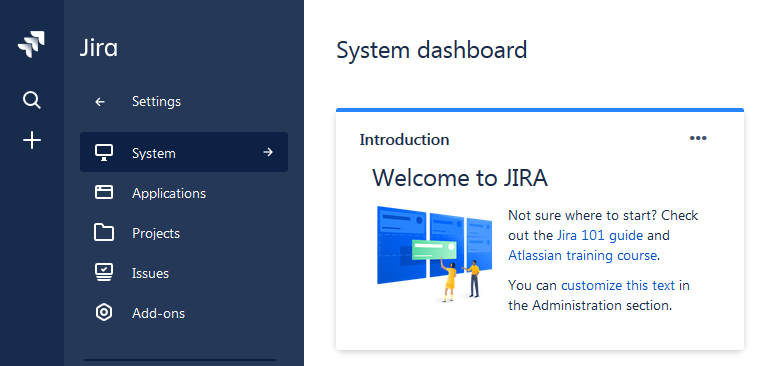Click the Settings label to go back
The image size is (764, 366).
[156, 101]
